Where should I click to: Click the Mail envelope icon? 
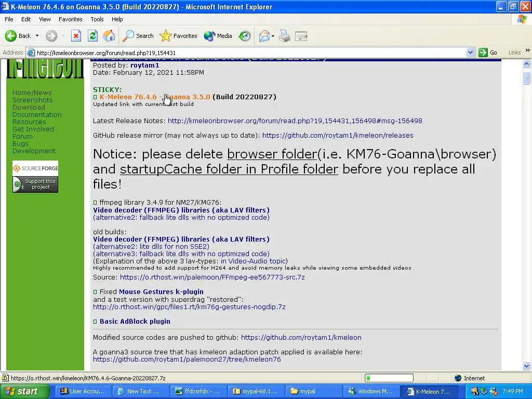pos(264,36)
